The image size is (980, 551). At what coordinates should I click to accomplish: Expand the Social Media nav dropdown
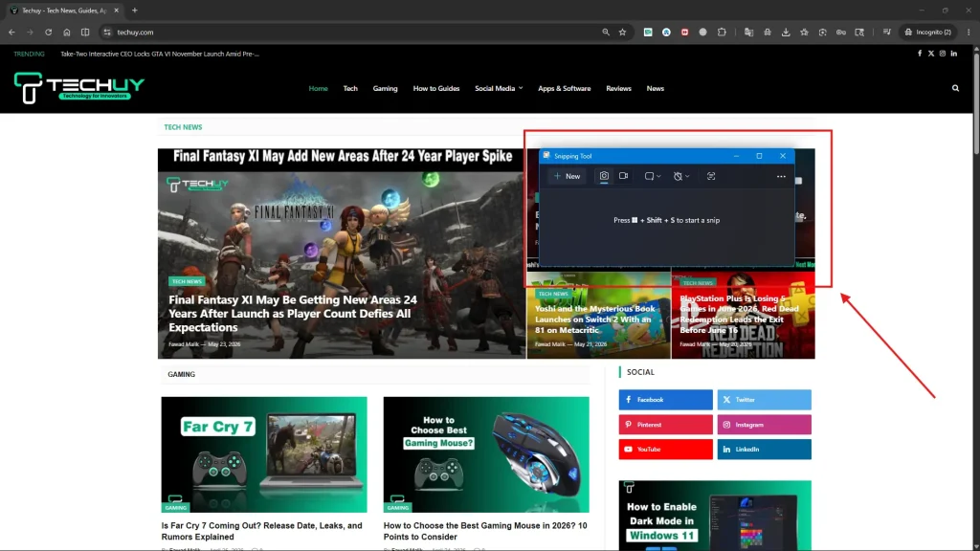[x=499, y=89]
